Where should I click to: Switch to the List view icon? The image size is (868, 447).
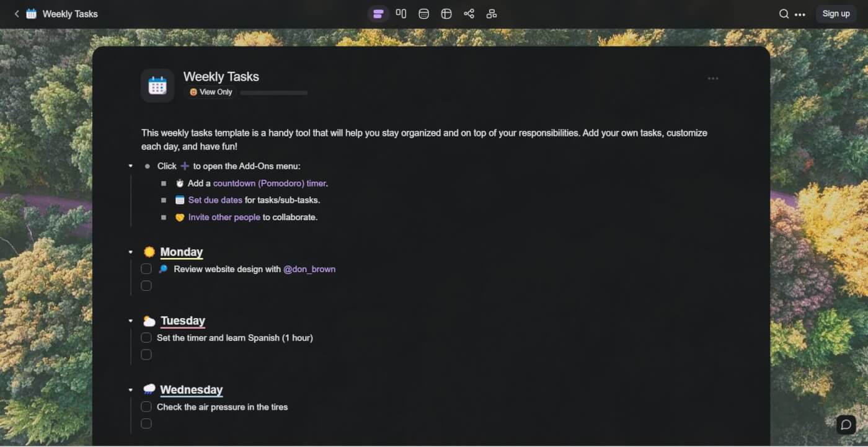click(378, 14)
